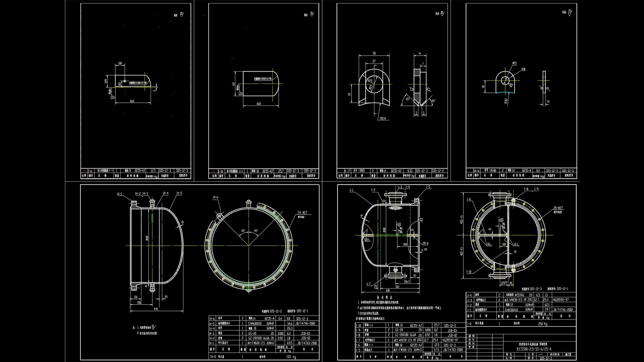The height and width of the screenshot is (362, 644).
Task: Click the 133 Kg combined weight entry
Action: click(x=291, y=357)
